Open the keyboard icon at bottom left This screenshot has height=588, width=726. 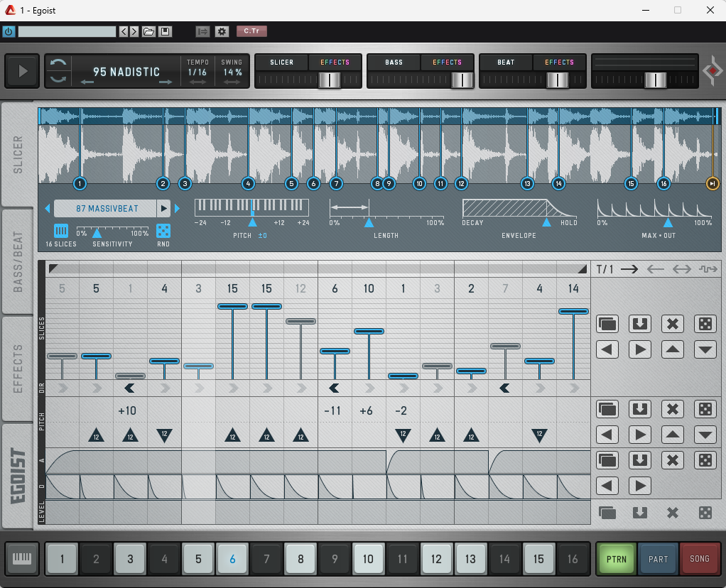(x=22, y=559)
